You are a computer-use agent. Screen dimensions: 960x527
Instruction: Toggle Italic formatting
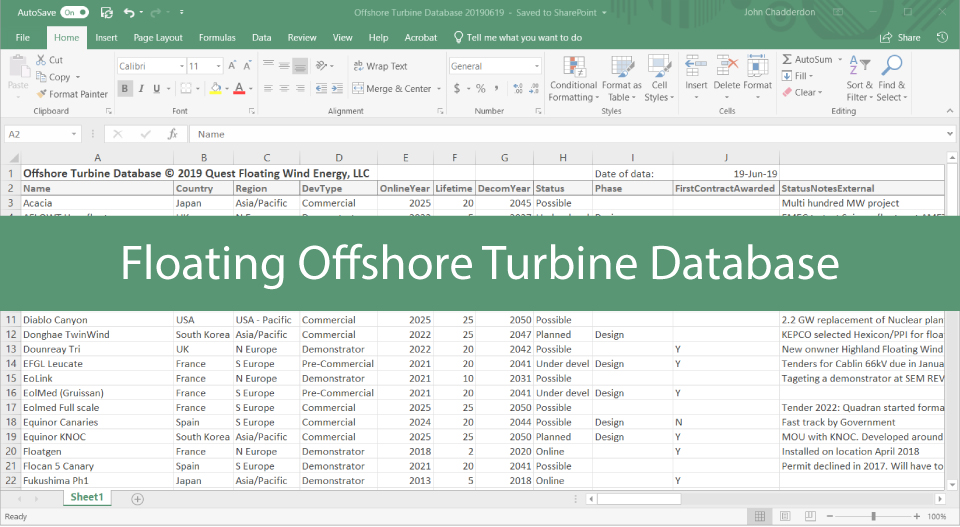click(141, 89)
